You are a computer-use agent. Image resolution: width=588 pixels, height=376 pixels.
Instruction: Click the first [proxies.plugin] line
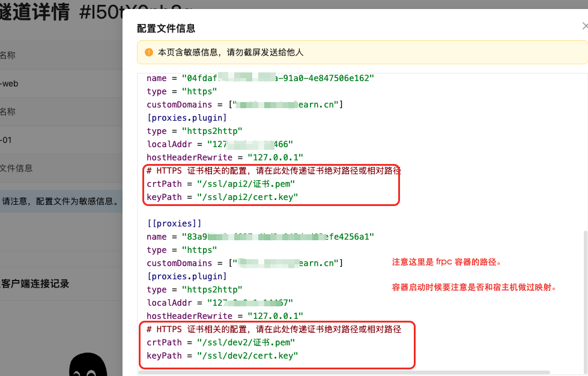point(187,118)
